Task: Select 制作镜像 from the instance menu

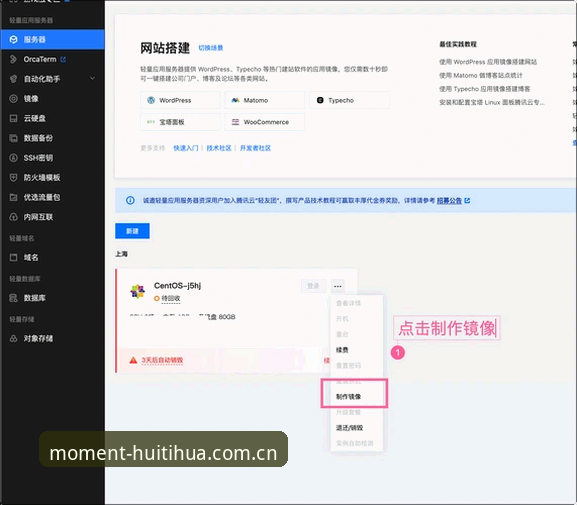Action: coord(348,396)
